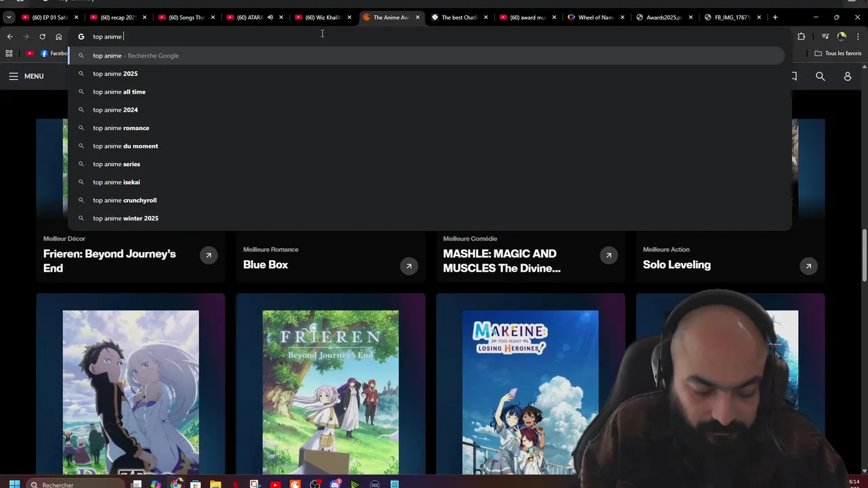Reload the current page

tap(42, 37)
